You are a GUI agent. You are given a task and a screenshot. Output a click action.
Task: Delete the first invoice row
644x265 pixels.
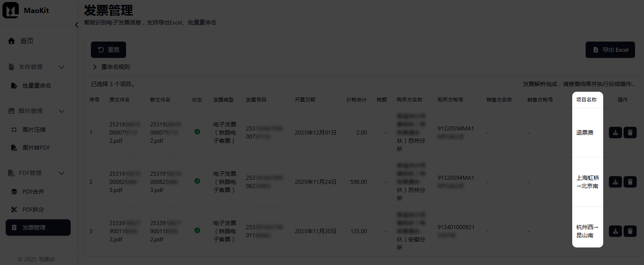[x=630, y=132]
